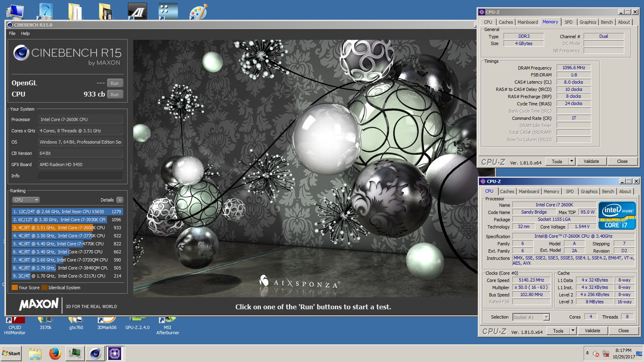Open the Help menu in Cinebench

point(25,33)
